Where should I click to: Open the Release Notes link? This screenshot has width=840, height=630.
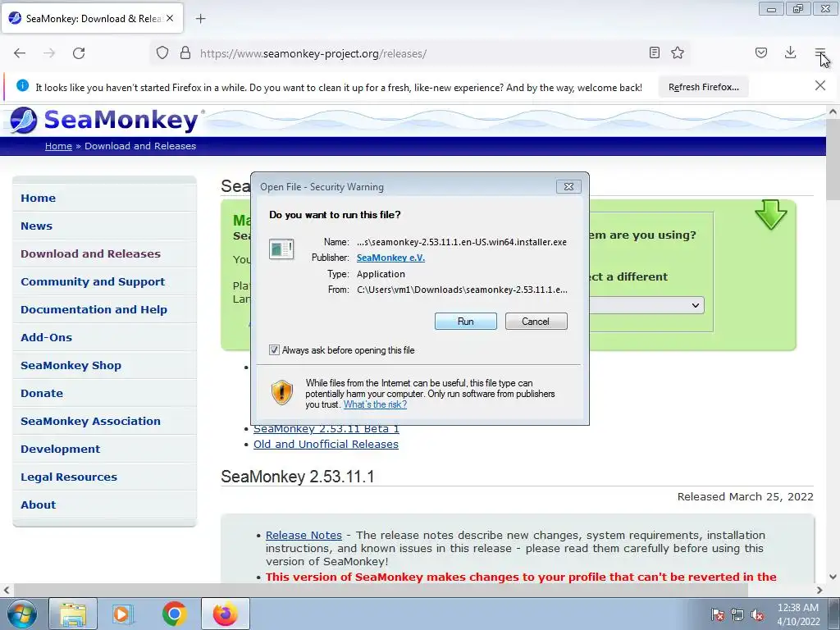click(x=304, y=535)
